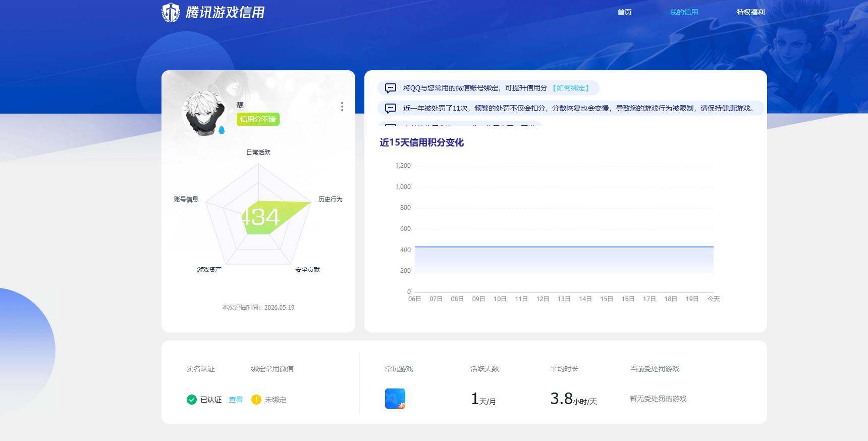Click the frequently played game icon
This screenshot has width=868, height=441.
click(x=395, y=399)
